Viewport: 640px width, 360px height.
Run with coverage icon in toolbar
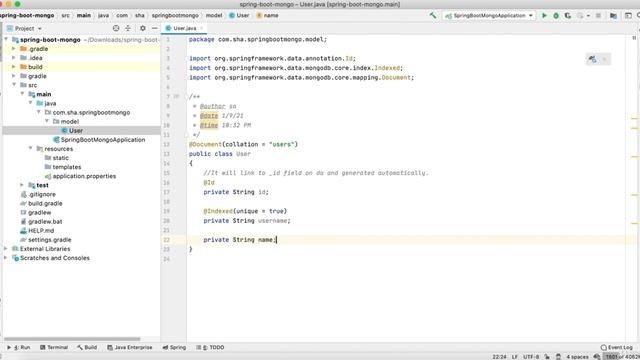(x=568, y=16)
